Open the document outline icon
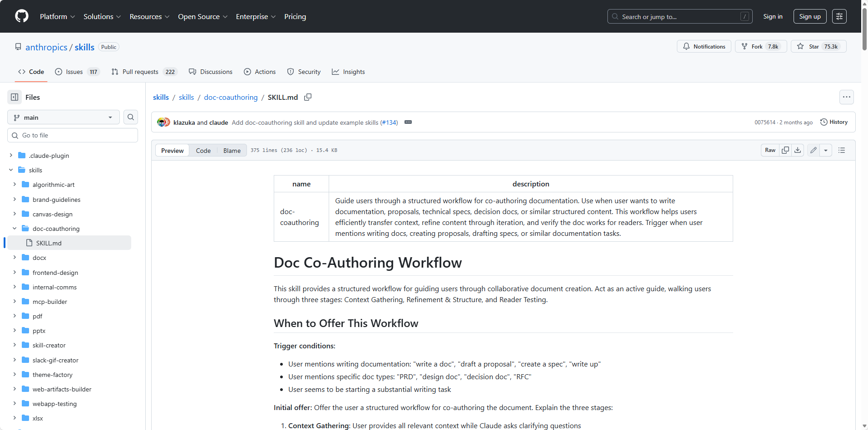 coord(842,150)
